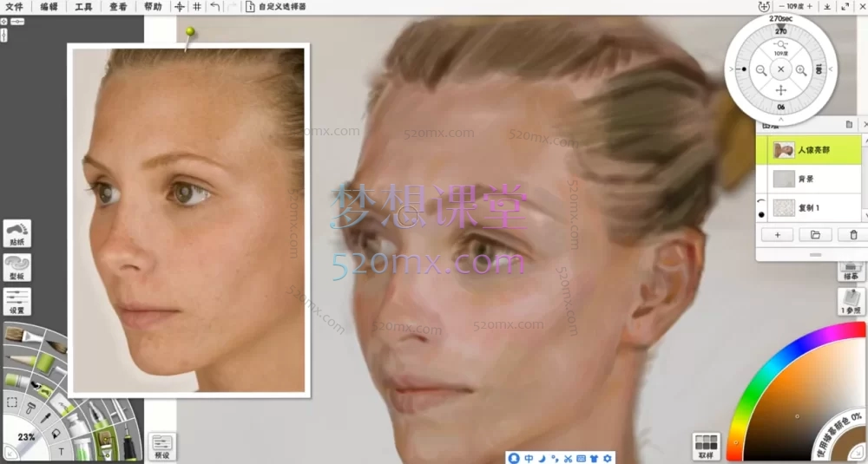Screen dimensions: 868x464
Task: Increase zoom with the plus beside 109度
Action: pyautogui.click(x=809, y=7)
